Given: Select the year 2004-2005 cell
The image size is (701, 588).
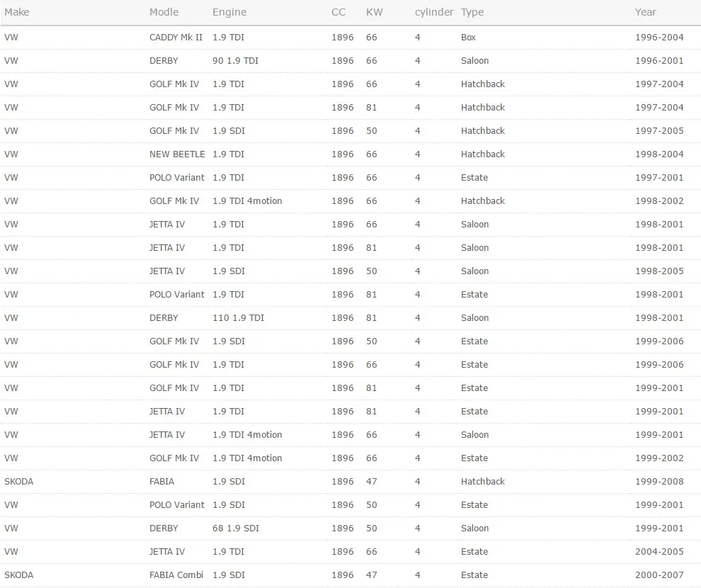Looking at the screenshot, I should (x=659, y=552).
